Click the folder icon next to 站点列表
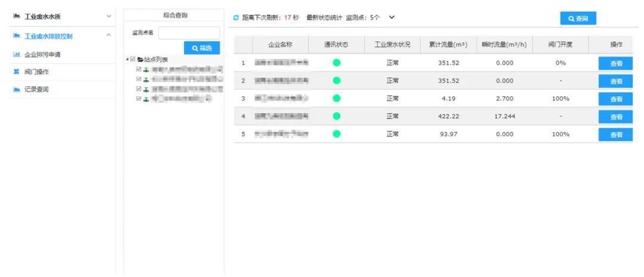 pos(140,60)
